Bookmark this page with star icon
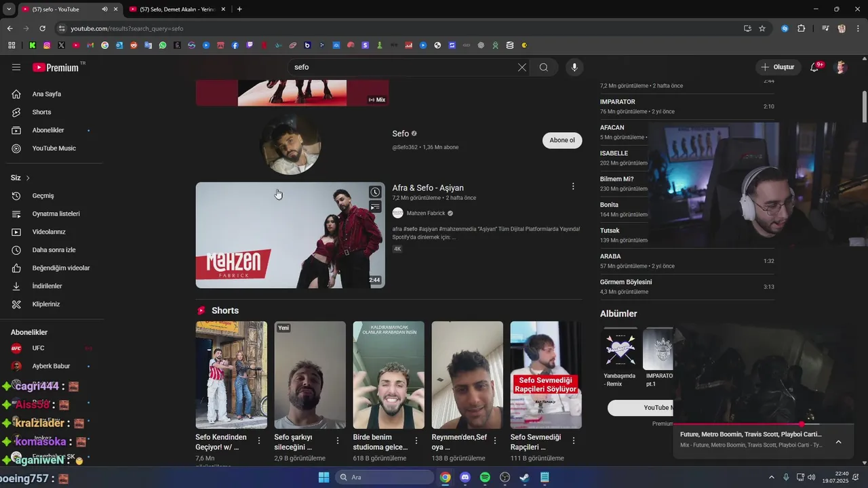This screenshot has width=868, height=488. point(762,28)
